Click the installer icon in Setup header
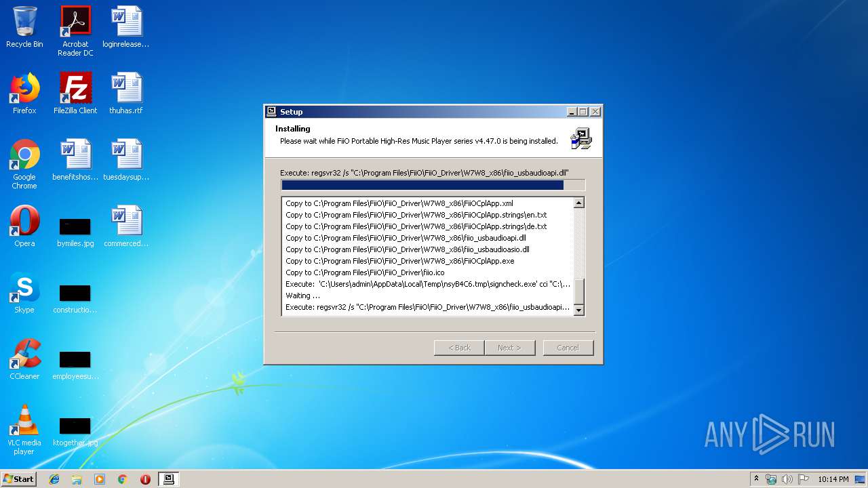Image resolution: width=868 pixels, height=488 pixels. pos(580,138)
